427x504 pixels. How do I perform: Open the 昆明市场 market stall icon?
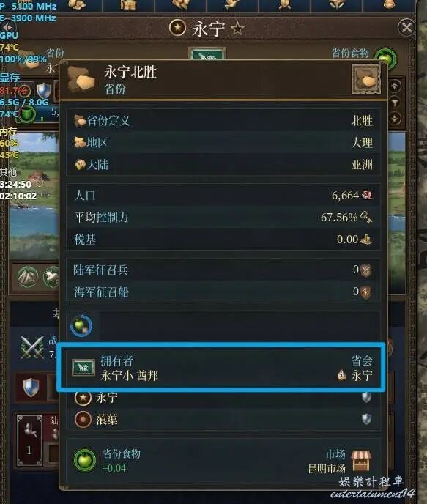coord(361,460)
